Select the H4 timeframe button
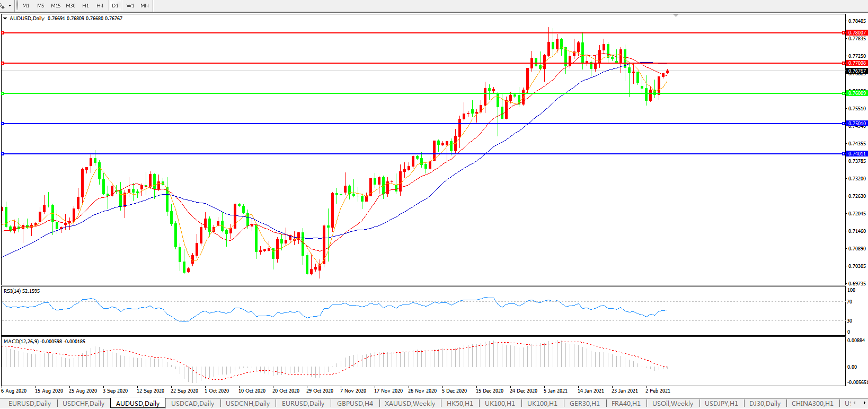868x409 pixels. tap(100, 5)
